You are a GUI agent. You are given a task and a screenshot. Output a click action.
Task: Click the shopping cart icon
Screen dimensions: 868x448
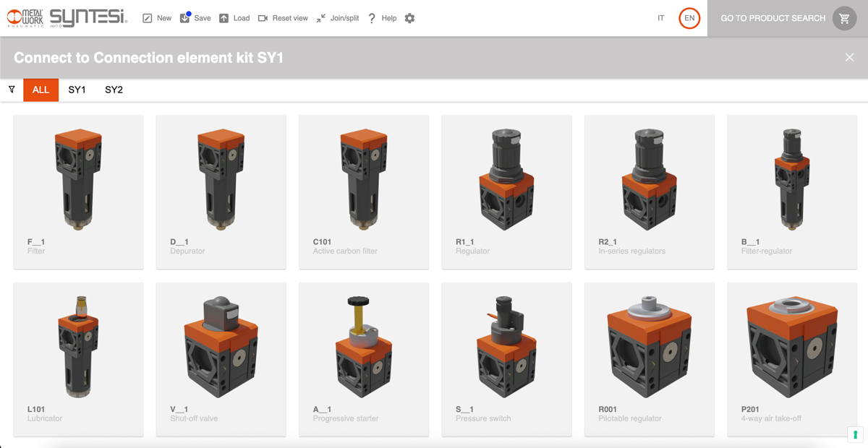[x=844, y=18]
